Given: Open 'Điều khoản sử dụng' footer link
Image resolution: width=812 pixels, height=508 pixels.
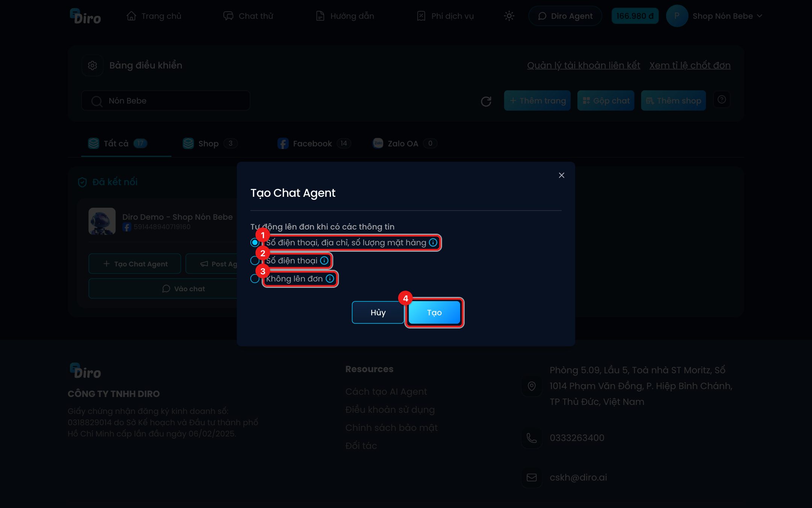Looking at the screenshot, I should coord(390,410).
